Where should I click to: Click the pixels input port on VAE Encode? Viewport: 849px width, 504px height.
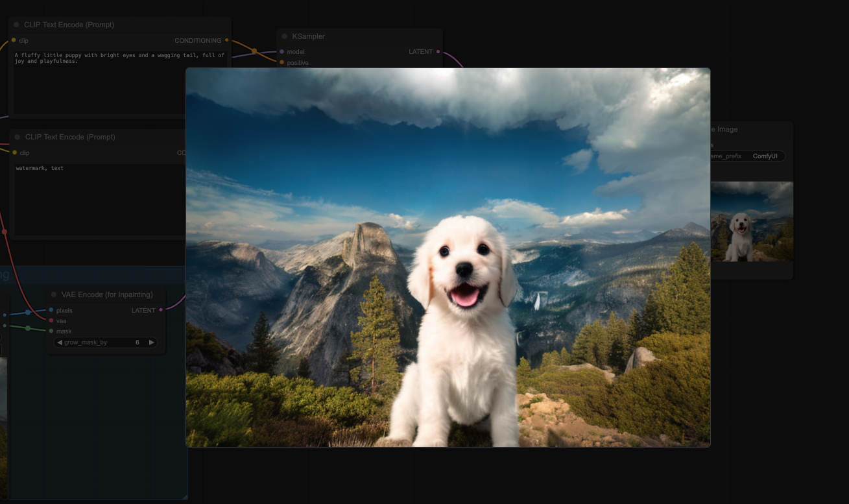click(51, 310)
